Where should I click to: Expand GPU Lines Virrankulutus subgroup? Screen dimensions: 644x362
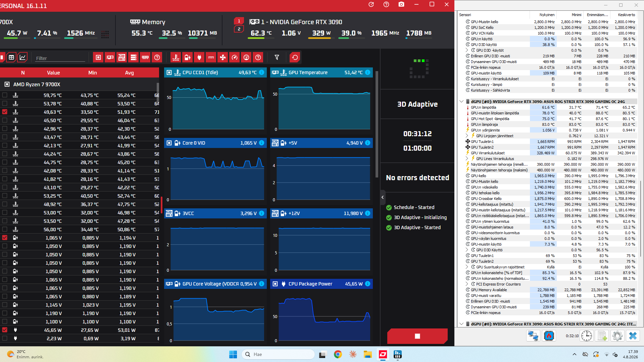pyautogui.click(x=467, y=159)
